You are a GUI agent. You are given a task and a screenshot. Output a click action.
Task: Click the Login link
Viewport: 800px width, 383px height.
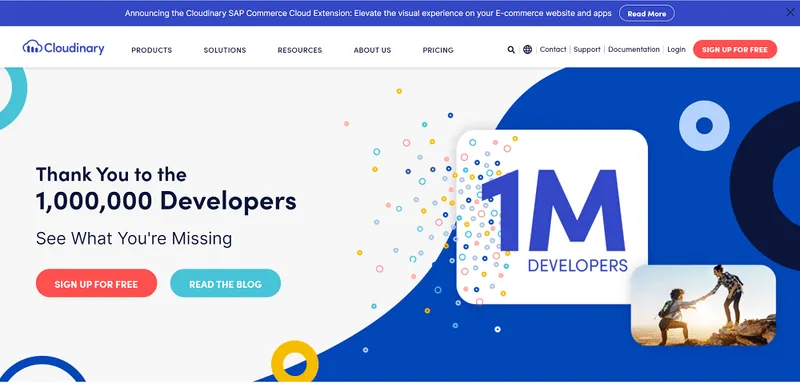pos(676,49)
